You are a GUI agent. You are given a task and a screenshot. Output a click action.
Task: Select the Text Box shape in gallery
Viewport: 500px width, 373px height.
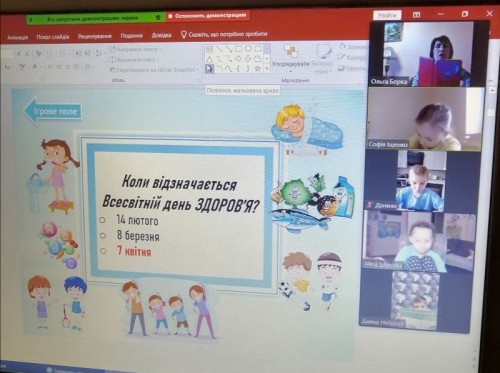(209, 49)
